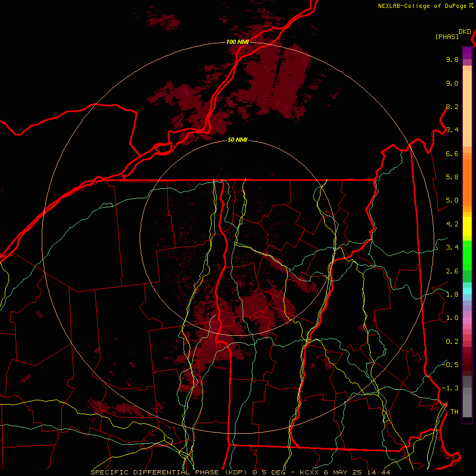Click the 7.4 scale value
The width and height of the screenshot is (476, 476).
(x=452, y=130)
